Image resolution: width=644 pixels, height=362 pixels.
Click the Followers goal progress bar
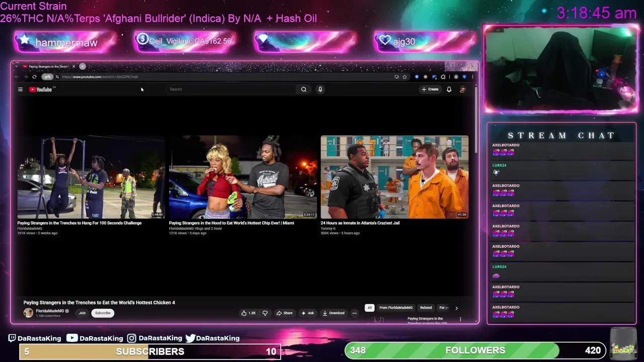click(x=475, y=350)
